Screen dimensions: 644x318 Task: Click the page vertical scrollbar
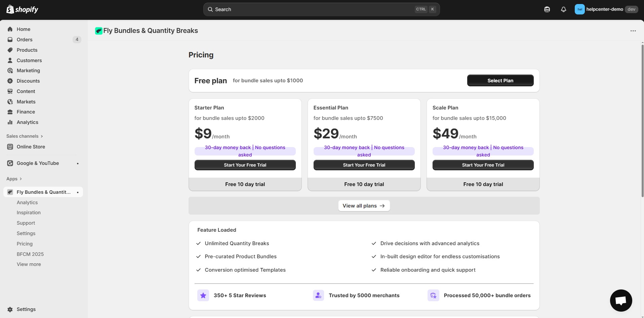(642, 121)
